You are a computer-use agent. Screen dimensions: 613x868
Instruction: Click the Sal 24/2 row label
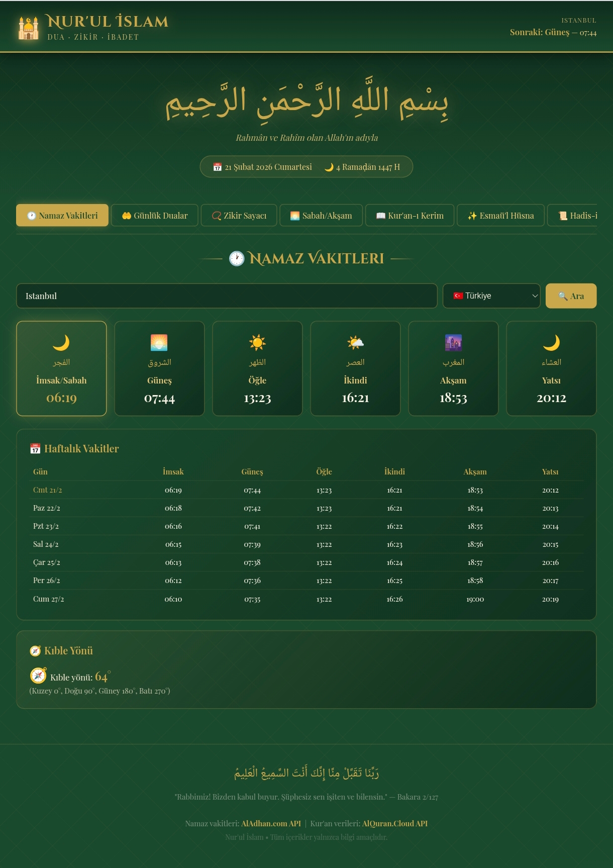[46, 544]
